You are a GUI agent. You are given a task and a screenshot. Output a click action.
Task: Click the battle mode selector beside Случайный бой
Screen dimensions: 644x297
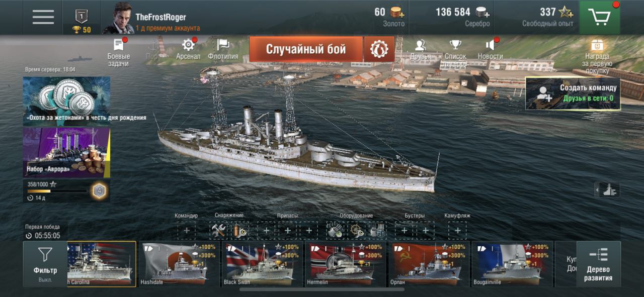(x=379, y=49)
